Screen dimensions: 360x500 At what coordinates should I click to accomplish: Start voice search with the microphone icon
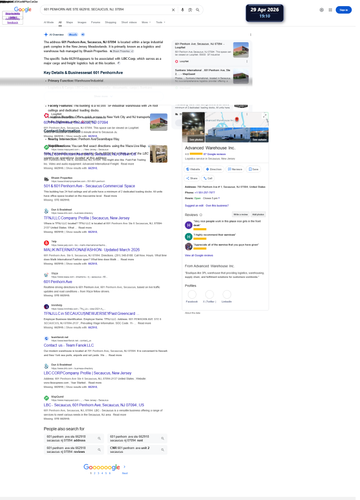pos(183,10)
